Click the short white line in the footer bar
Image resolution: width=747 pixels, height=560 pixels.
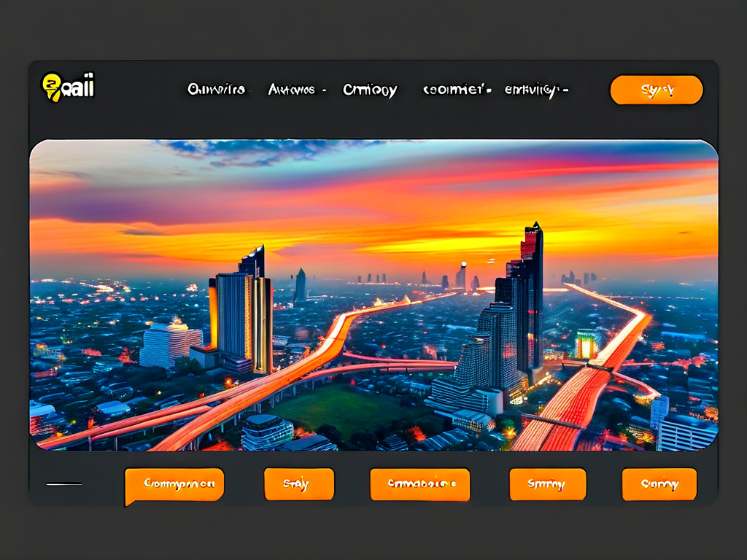tap(64, 484)
